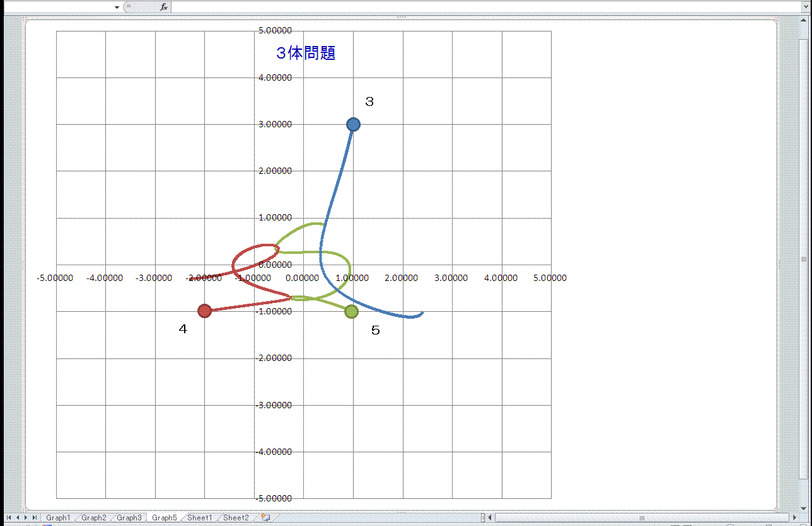Click horizontal axis label 3.00000
This screenshot has height=526, width=812.
click(x=451, y=278)
